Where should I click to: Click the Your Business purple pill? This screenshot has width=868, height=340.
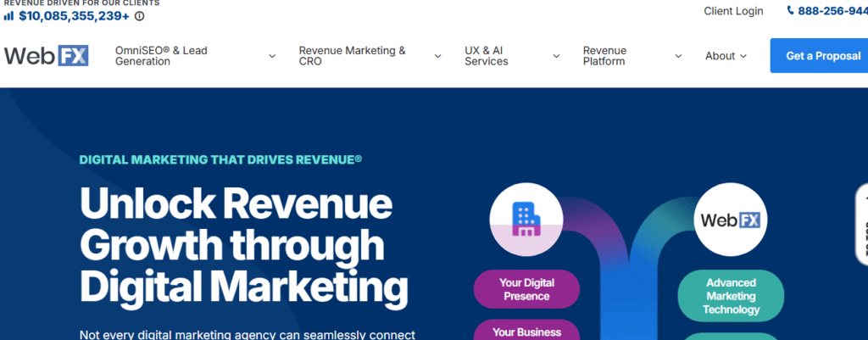pyautogui.click(x=526, y=330)
